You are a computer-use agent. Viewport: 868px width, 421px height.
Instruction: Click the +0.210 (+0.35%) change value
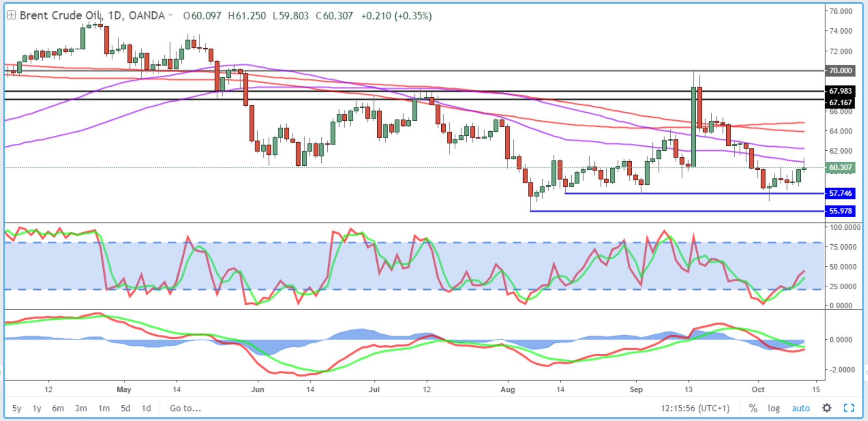coord(396,16)
